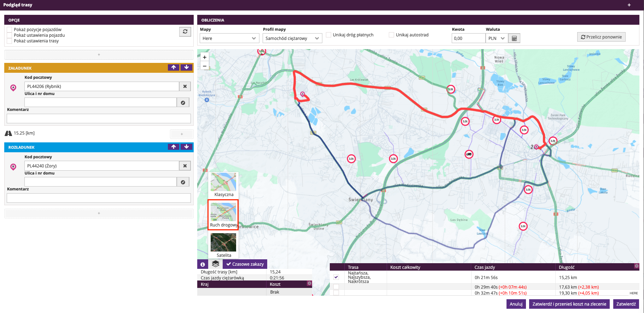The width and height of the screenshot is (644, 313).
Task: Click the plus button next to 15.25 [km]
Action: 182,134
